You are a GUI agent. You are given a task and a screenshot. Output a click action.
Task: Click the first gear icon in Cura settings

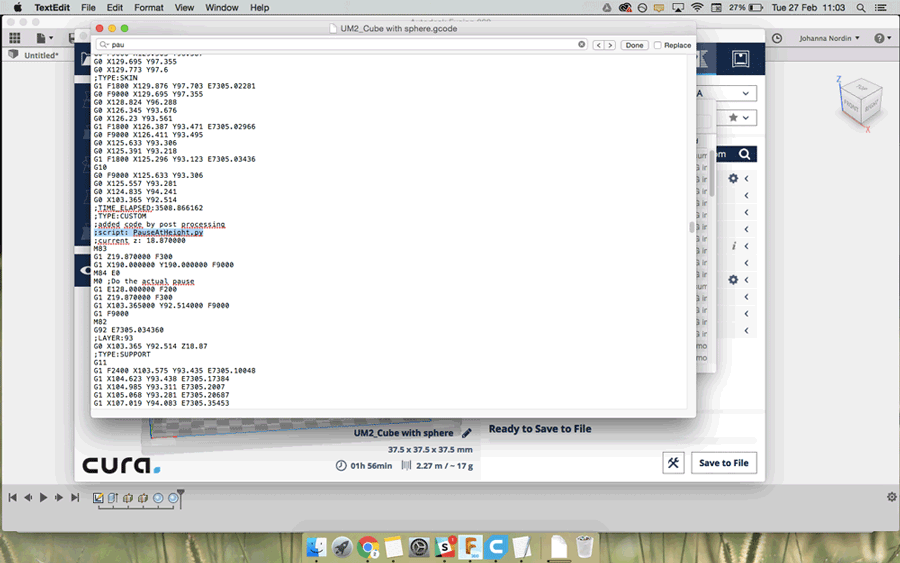[x=733, y=178]
